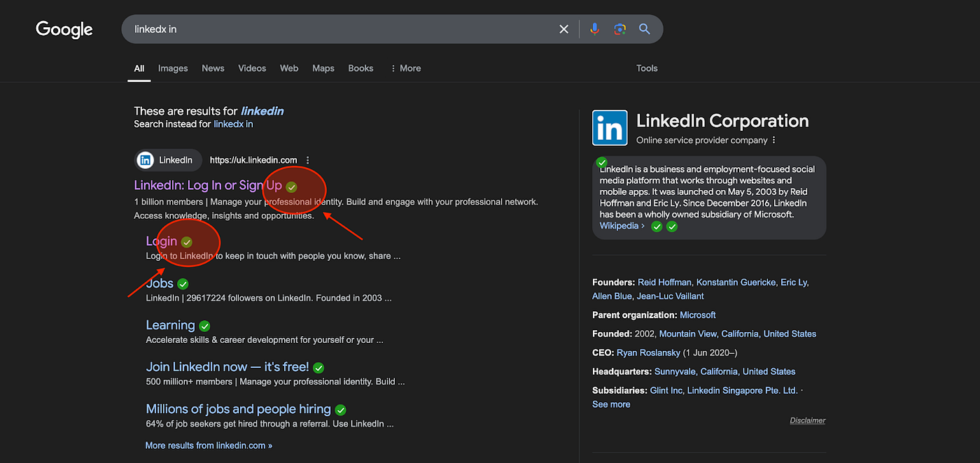Open the Jobs sitelink
980x463 pixels.
160,283
